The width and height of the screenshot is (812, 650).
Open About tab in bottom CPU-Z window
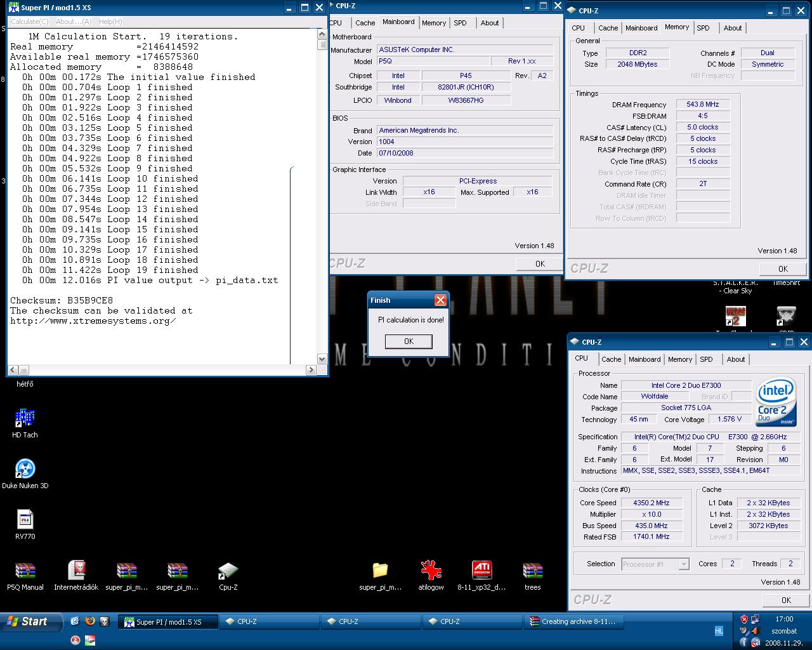point(736,359)
